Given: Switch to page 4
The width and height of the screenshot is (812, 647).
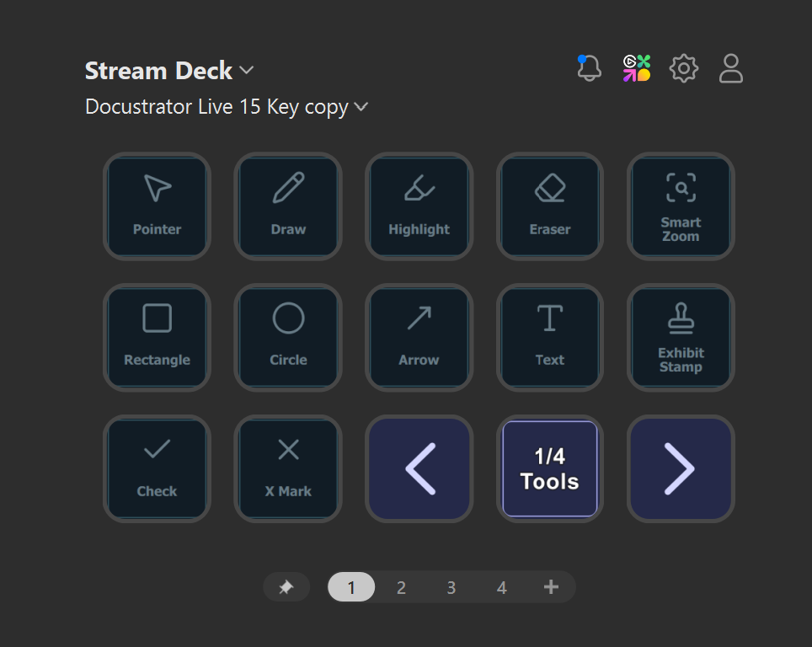Looking at the screenshot, I should (501, 587).
